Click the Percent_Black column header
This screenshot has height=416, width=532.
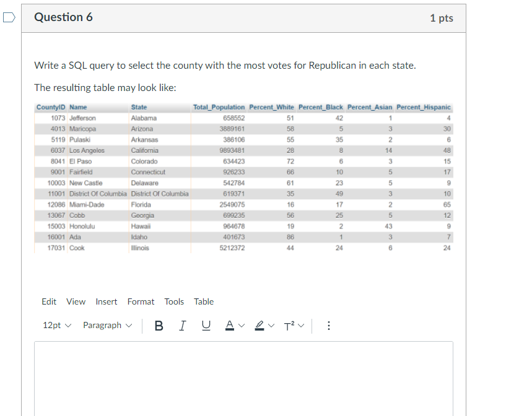[x=321, y=107]
